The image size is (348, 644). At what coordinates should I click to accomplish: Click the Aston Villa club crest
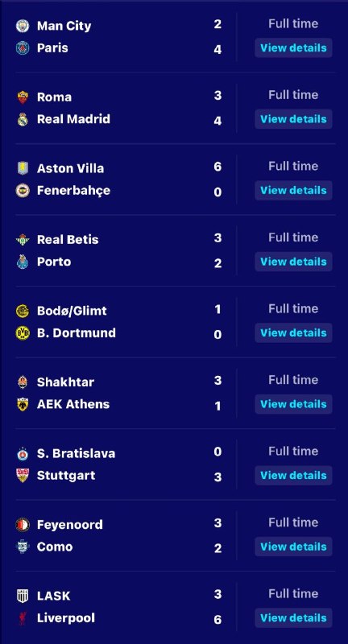(x=23, y=168)
